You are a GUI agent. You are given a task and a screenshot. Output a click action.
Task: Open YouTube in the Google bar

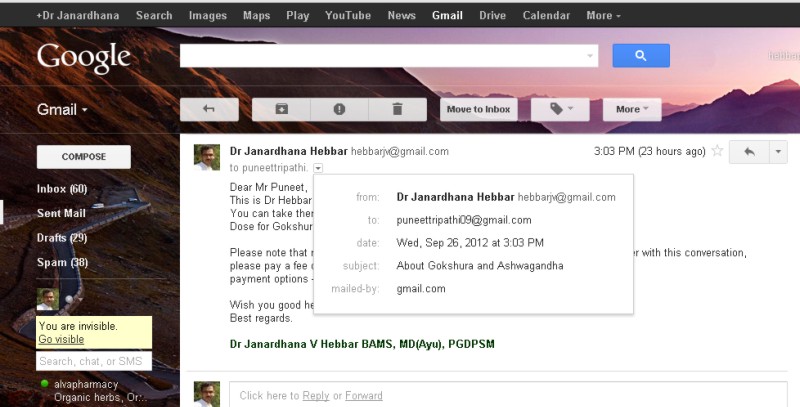(x=348, y=15)
